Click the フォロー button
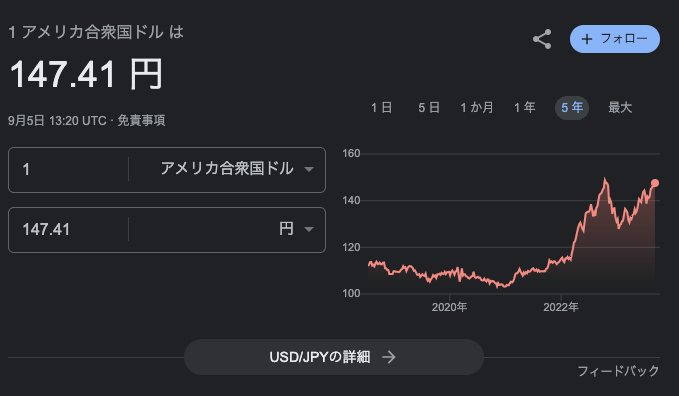679x396 pixels. 615,39
